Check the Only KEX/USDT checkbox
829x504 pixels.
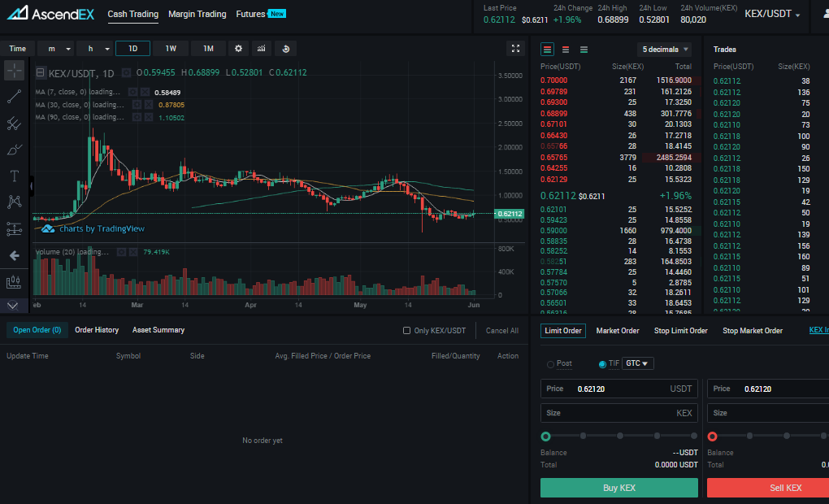coord(406,331)
